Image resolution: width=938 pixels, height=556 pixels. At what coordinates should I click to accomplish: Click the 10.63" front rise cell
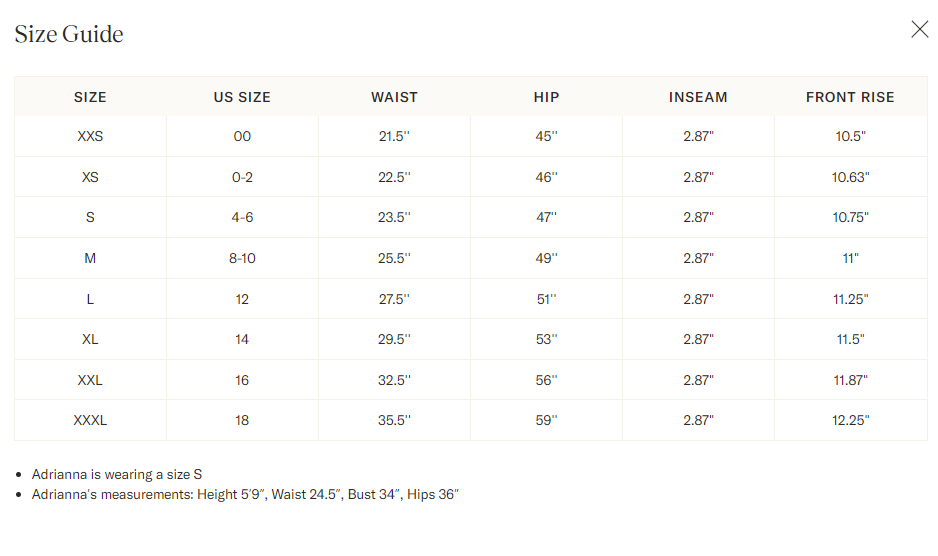850,177
